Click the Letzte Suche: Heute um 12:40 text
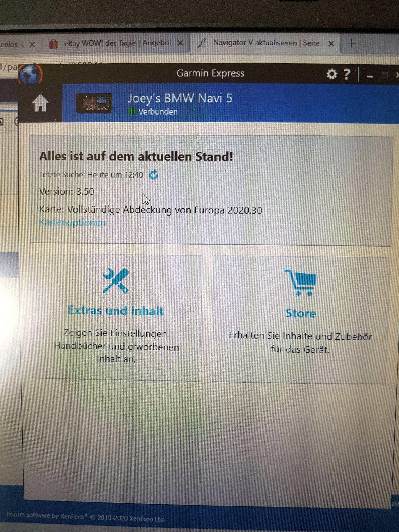The height and width of the screenshot is (532, 399). pos(91,175)
